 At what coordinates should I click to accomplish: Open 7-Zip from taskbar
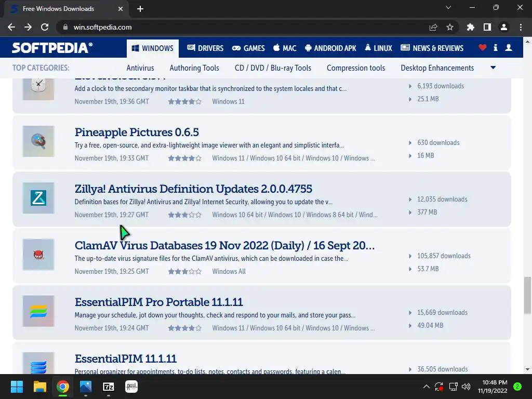point(108,387)
